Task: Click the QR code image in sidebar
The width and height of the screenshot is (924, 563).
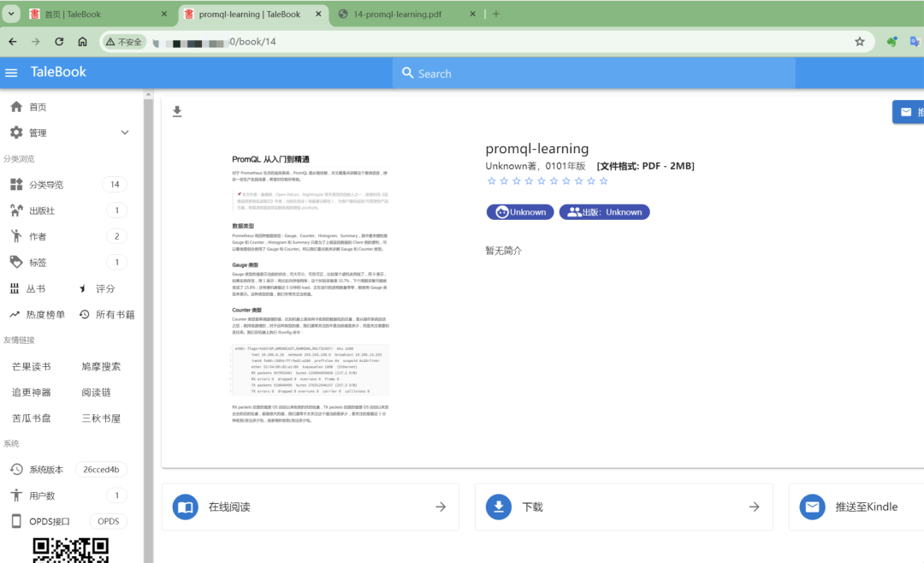Action: coord(71,551)
